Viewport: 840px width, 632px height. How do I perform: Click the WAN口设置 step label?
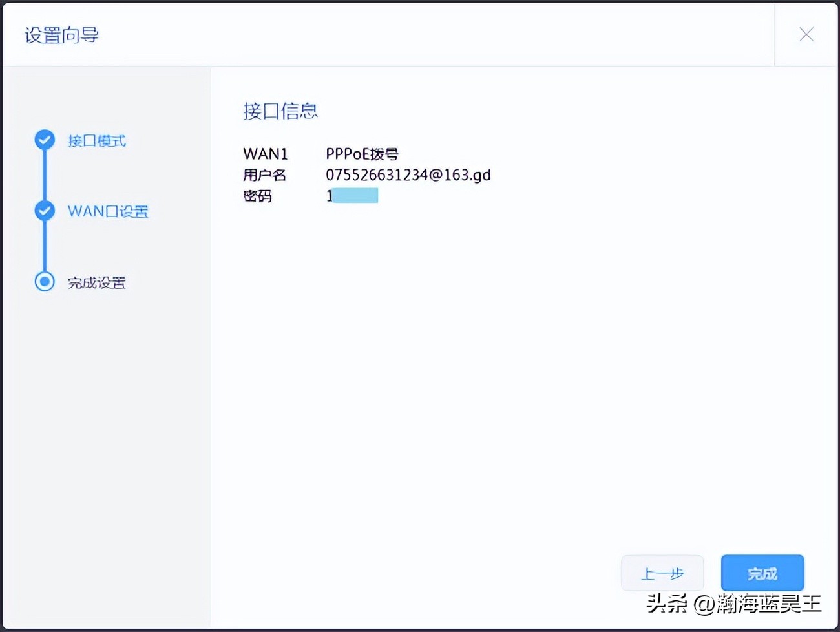(107, 211)
